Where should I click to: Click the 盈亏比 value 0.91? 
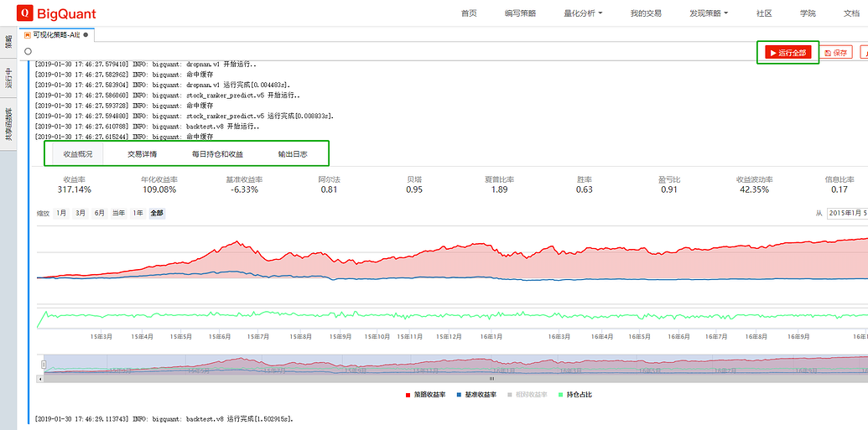tap(669, 189)
